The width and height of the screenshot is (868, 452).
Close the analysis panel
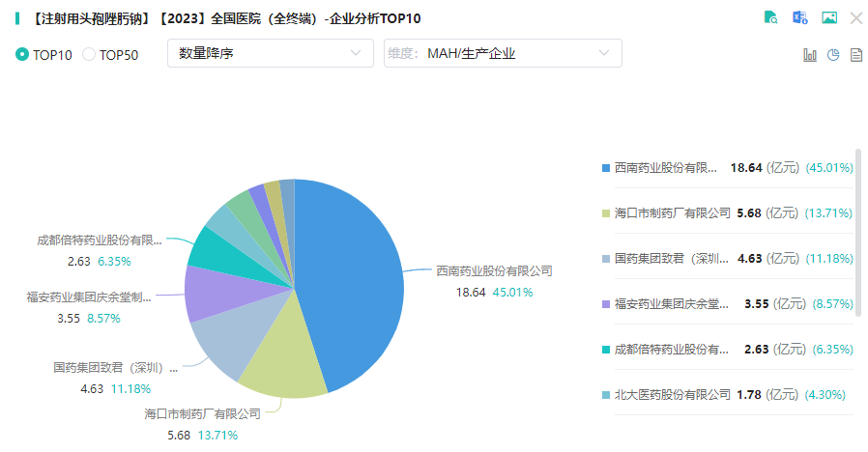[x=855, y=17]
